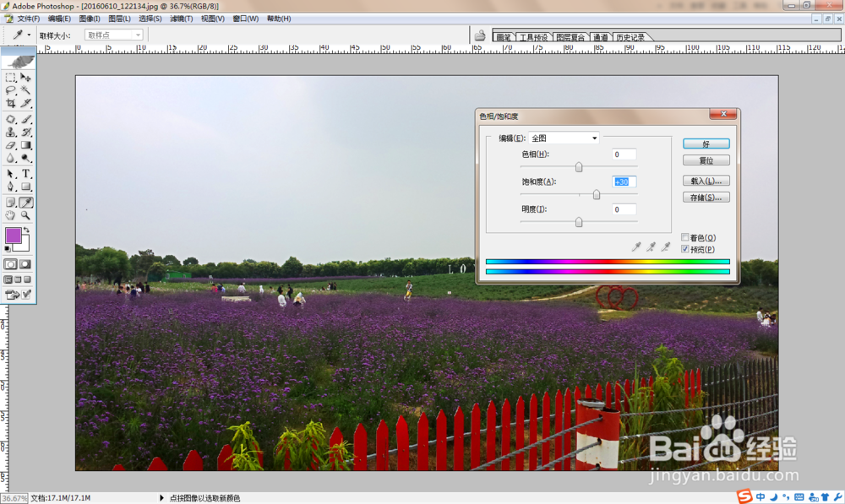The image size is (845, 504).
Task: Switch to Full screen mode
Action: pos(28,280)
